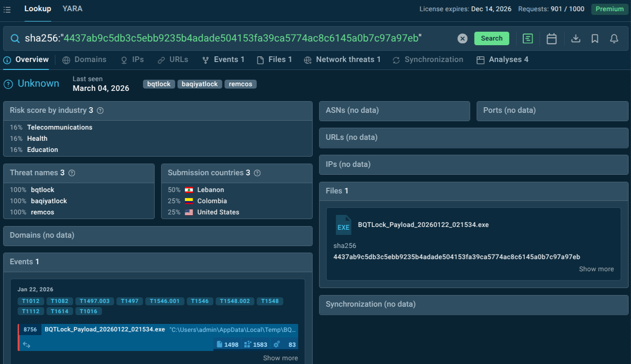Click the question mark beside Risk score by industry

point(100,110)
